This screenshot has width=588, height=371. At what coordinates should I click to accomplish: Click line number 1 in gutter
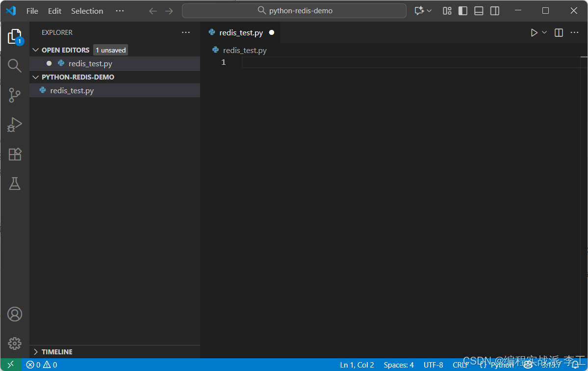pyautogui.click(x=224, y=62)
